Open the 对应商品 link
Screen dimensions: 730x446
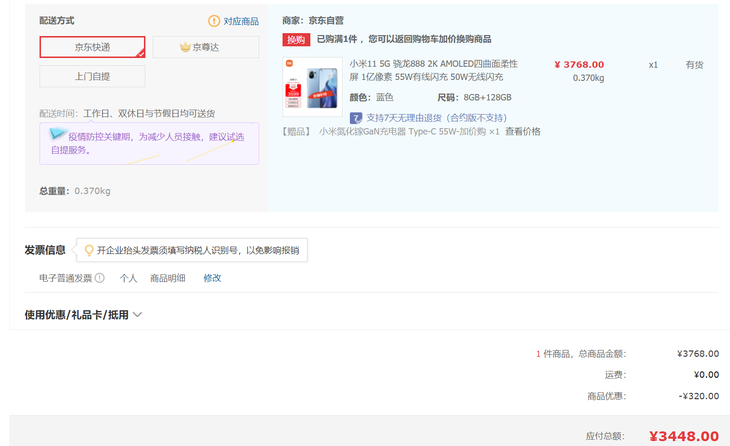click(240, 21)
